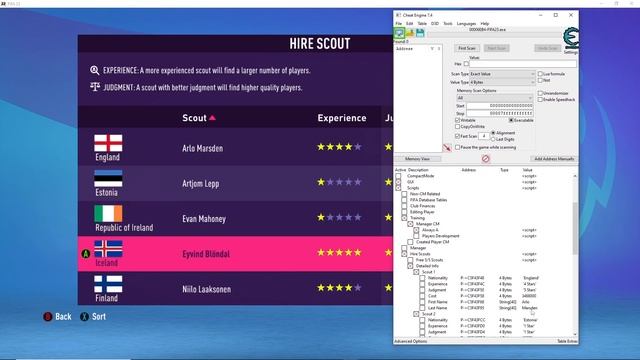Image resolution: width=640 pixels, height=360 pixels.
Task: Collapse the Manager CM group
Action: pos(410,224)
